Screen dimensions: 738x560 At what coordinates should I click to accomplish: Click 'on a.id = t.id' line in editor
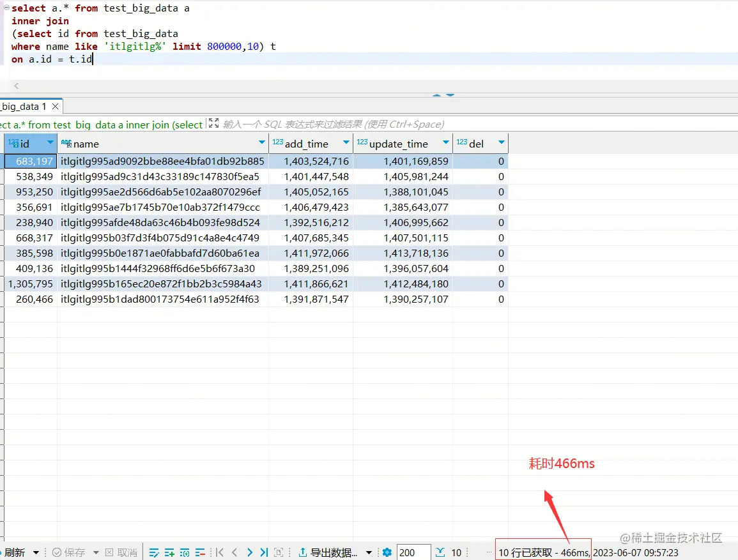tap(52, 59)
